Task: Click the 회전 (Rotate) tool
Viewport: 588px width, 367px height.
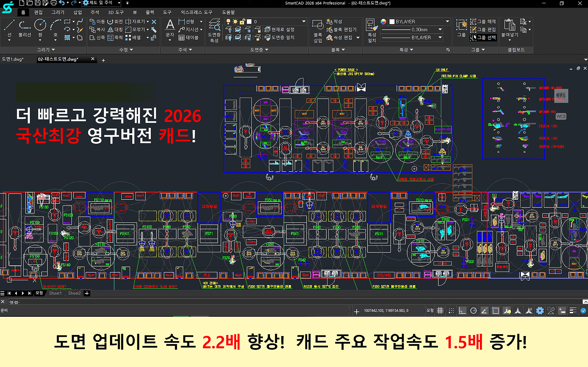Action: pyautogui.click(x=115, y=21)
